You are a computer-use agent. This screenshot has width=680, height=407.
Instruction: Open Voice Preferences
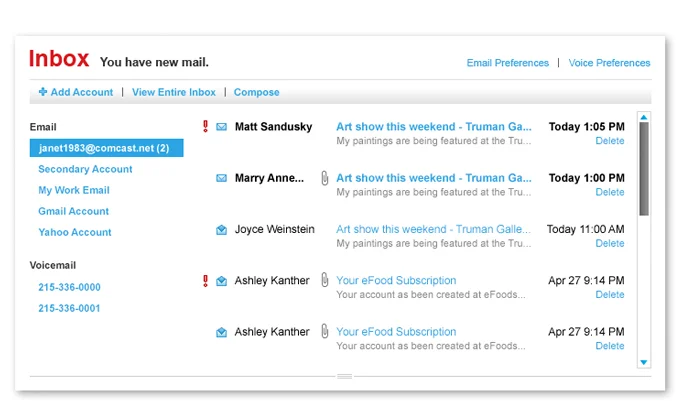609,63
